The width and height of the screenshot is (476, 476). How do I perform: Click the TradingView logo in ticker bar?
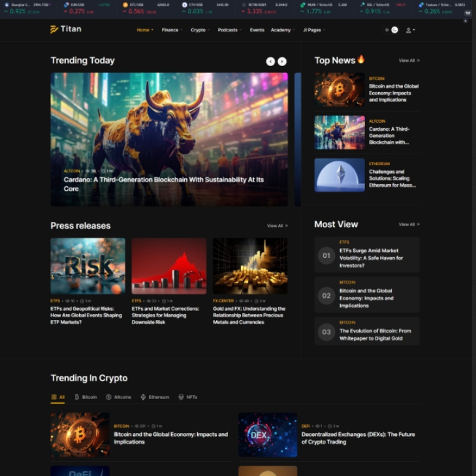click(468, 13)
